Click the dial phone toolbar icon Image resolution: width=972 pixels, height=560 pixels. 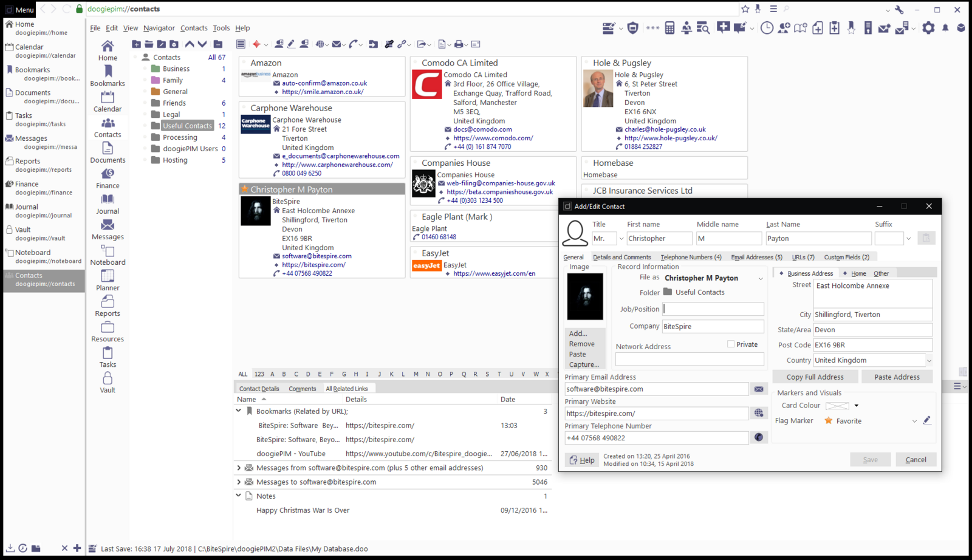click(x=353, y=44)
